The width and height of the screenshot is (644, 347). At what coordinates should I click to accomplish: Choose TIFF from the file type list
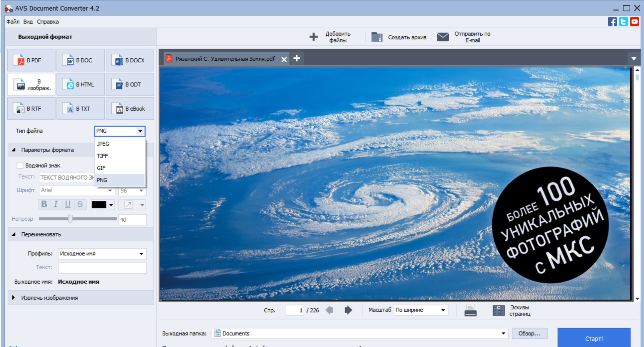[120, 156]
